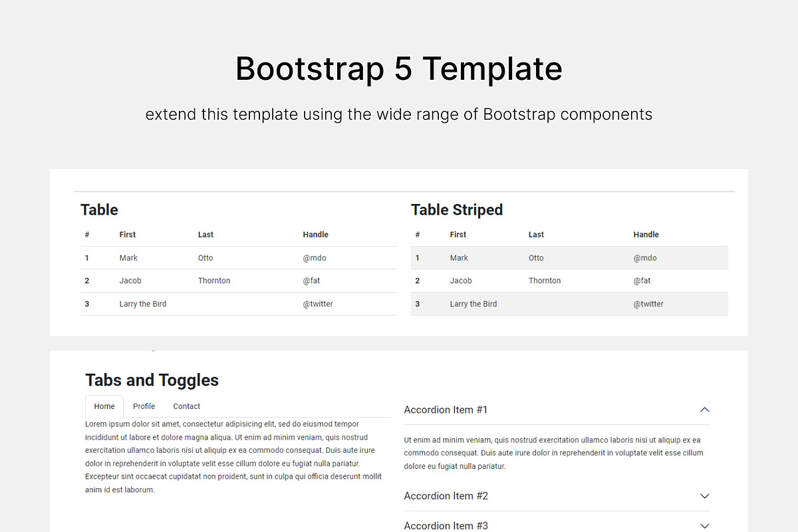The height and width of the screenshot is (532, 798).
Task: Click @twitter cell in plain Table
Action: [318, 304]
